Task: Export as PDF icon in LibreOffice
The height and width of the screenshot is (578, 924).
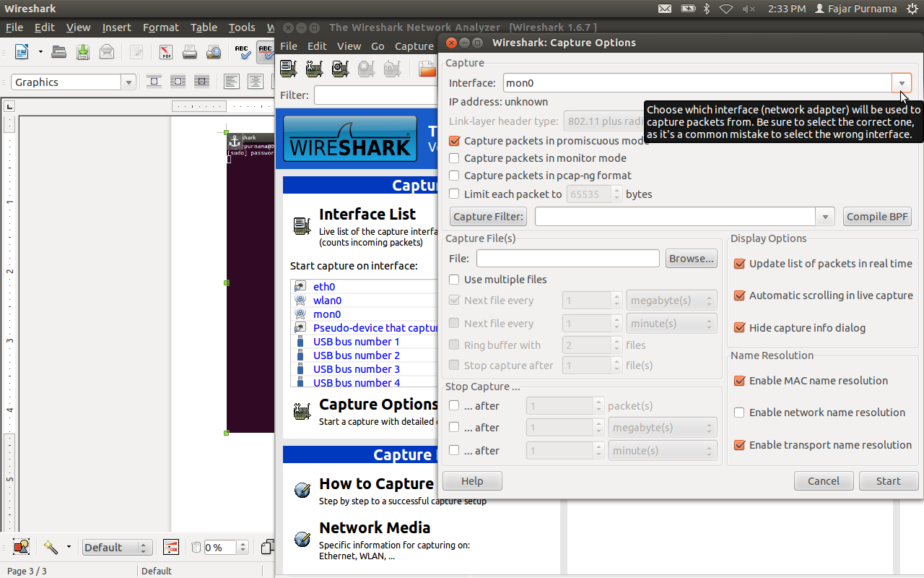Action: point(166,52)
